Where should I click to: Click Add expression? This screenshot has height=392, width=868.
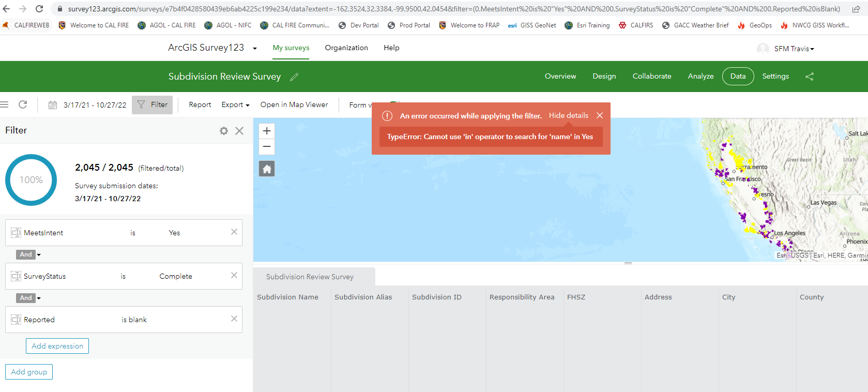point(57,346)
